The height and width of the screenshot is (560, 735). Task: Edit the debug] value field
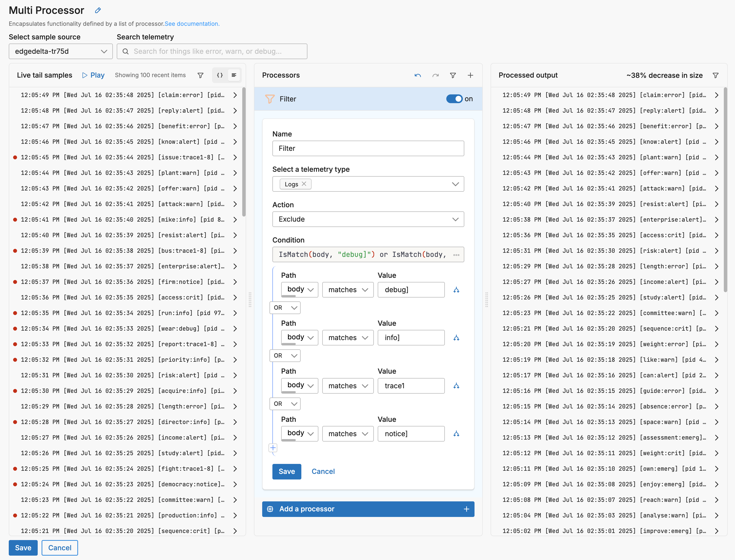[x=411, y=290]
